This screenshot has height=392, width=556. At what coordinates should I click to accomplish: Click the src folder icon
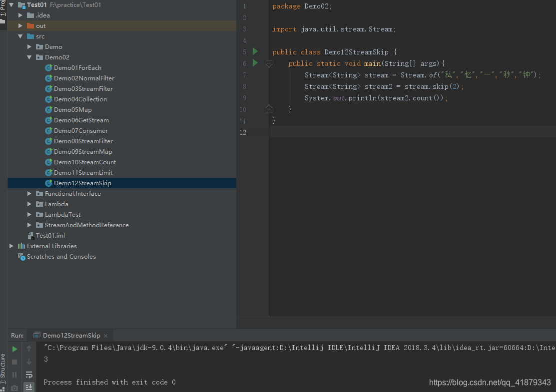pyautogui.click(x=30, y=36)
